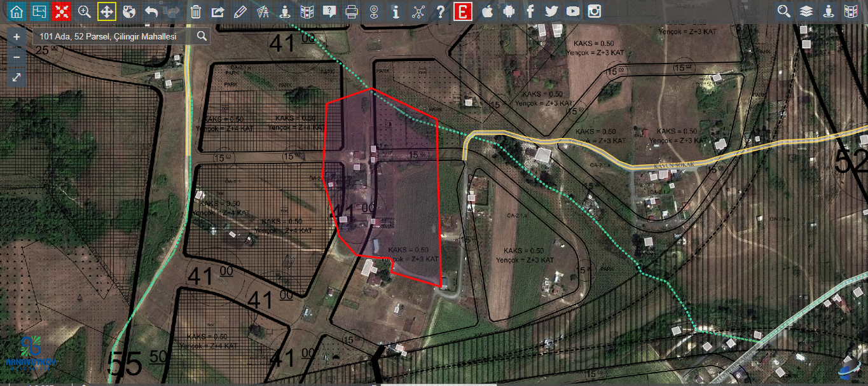
Task: Activate the pan/move arrows tool
Action: (107, 11)
